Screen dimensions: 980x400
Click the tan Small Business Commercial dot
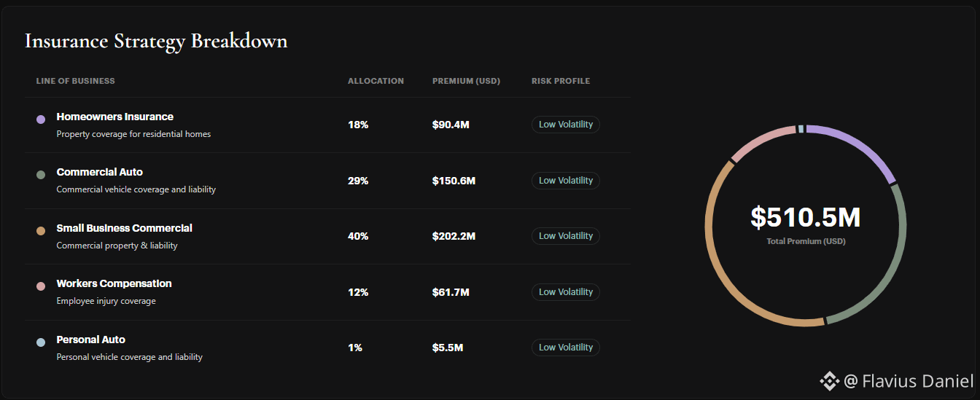[x=41, y=231]
